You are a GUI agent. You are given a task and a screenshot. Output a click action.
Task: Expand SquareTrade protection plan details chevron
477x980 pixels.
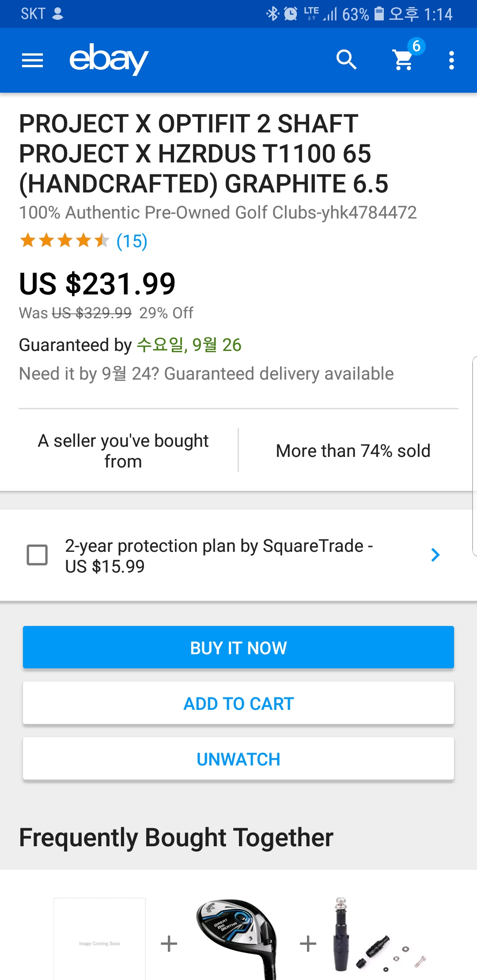point(435,555)
